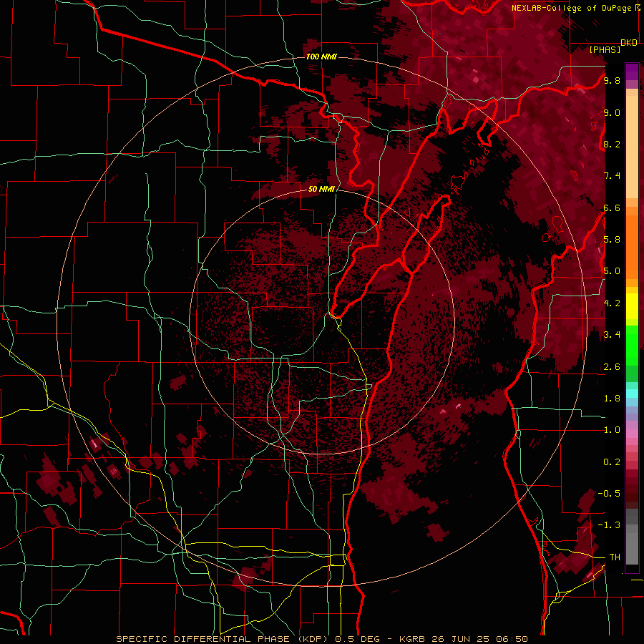
Task: Click the NEXLAB-College of DuPage credit text
Action: (572, 8)
